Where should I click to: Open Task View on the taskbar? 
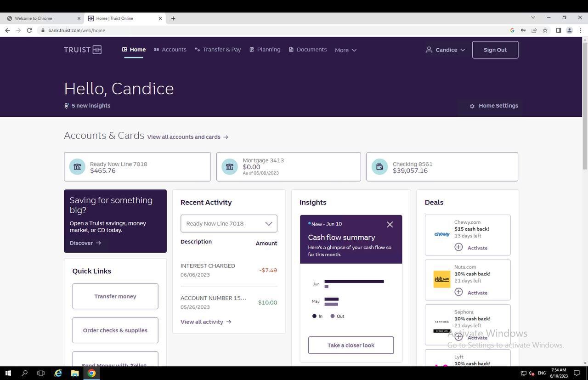coord(41,373)
